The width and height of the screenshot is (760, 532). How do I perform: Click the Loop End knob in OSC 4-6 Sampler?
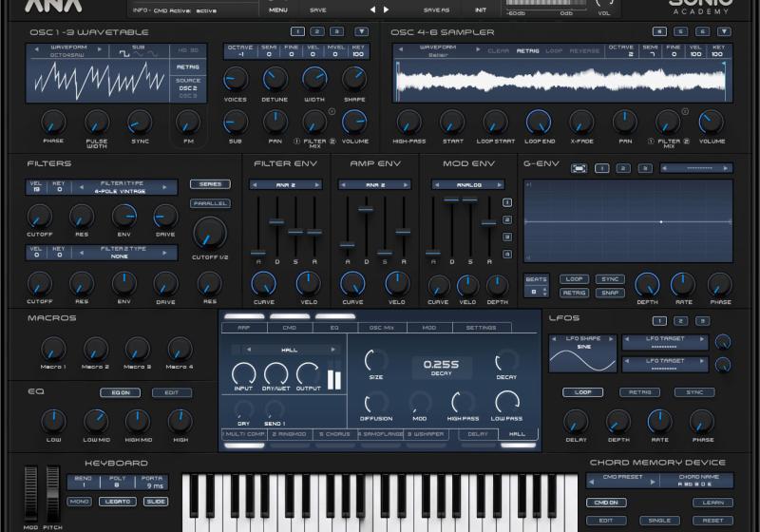[x=539, y=122]
